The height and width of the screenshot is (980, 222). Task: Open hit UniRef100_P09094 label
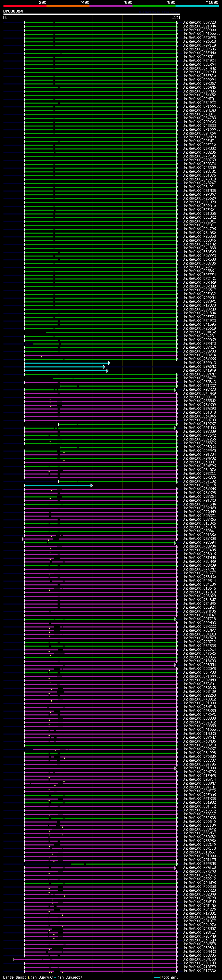[x=199, y=80]
